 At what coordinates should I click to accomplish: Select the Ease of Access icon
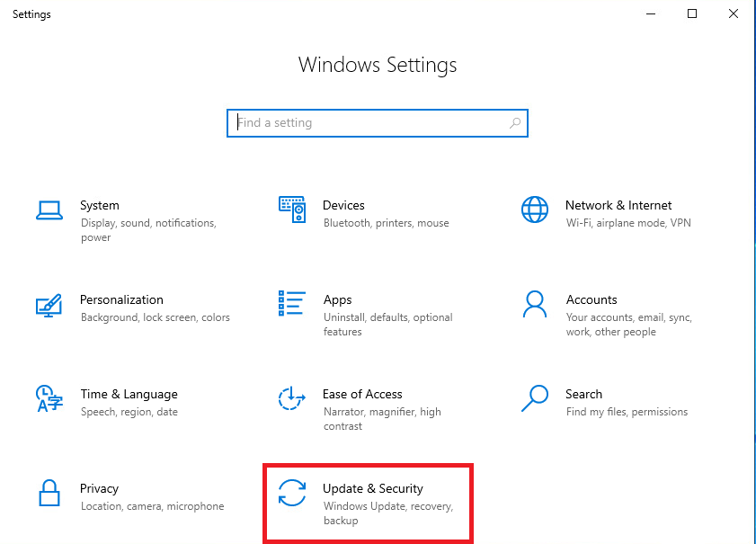click(x=291, y=398)
